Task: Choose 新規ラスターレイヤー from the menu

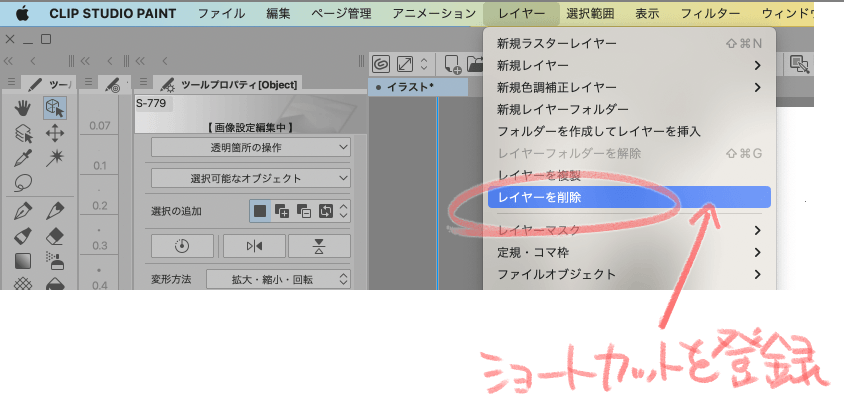Action: coord(629,43)
